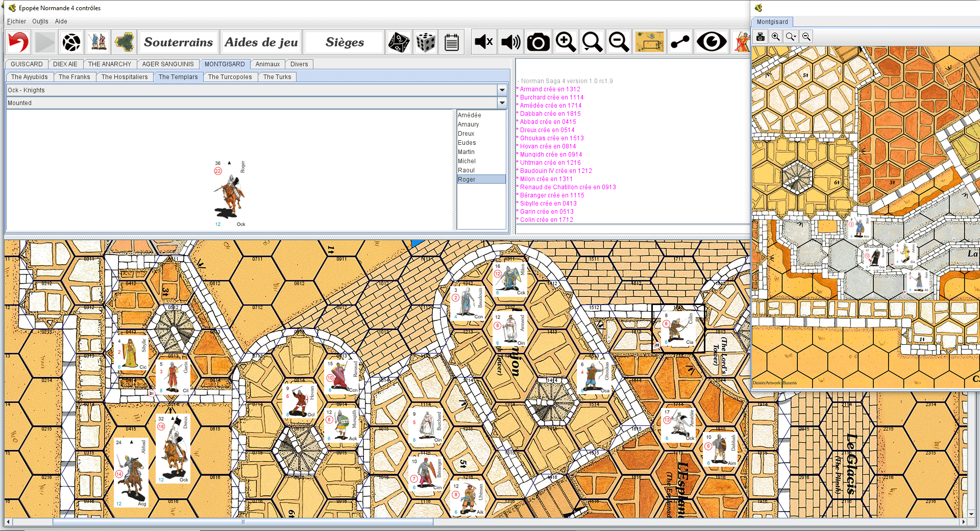The width and height of the screenshot is (980, 531).
Task: Roll the black ten-sided die icon
Action: tap(399, 42)
